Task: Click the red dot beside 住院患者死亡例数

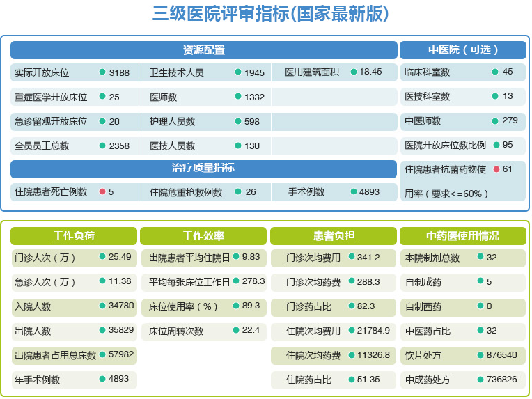Action: click(102, 192)
